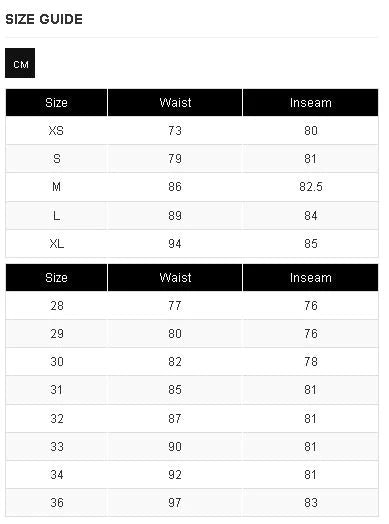Select size 30 row label

[x=57, y=362]
